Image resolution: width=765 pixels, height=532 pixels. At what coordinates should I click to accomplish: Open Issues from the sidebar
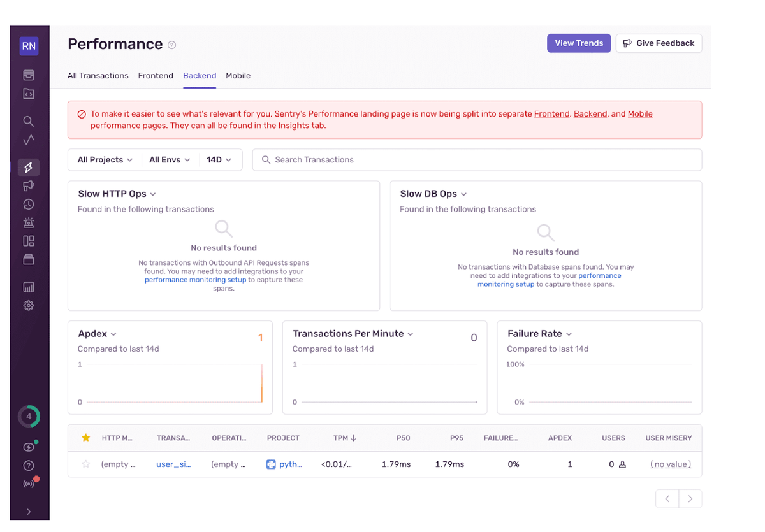click(x=29, y=75)
